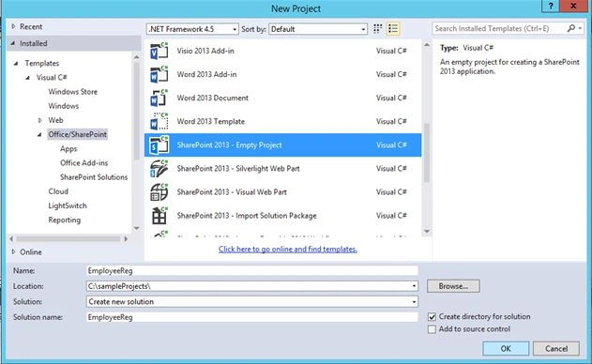Viewport: 592px width, 364px height.
Task: Click the Word 2013 Template icon
Action: coord(159,122)
